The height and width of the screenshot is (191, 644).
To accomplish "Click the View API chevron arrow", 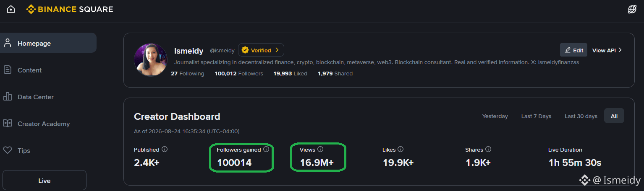I will (x=620, y=50).
